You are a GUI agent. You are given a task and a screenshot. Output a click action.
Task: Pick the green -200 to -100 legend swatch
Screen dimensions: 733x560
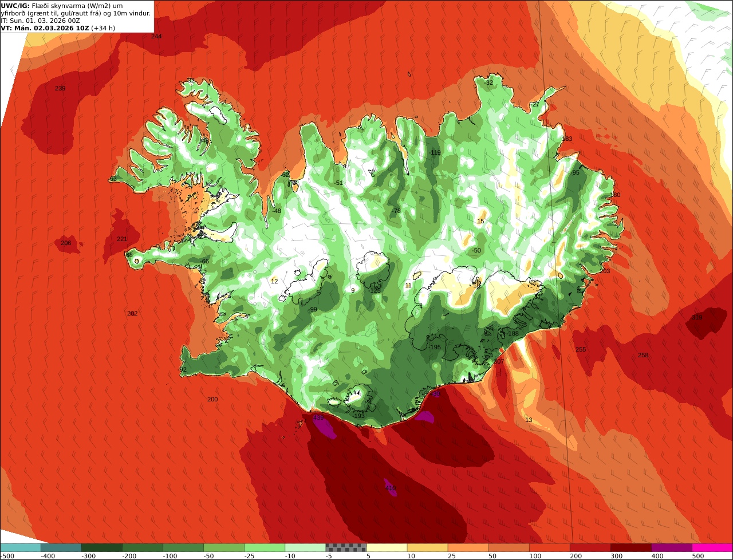[x=143, y=548]
